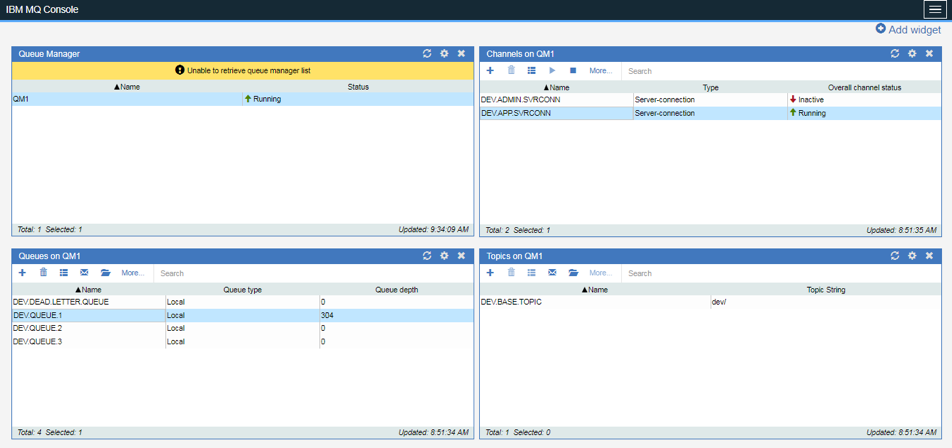Open queue properties list icon
The width and height of the screenshot is (952, 448).
pos(64,273)
